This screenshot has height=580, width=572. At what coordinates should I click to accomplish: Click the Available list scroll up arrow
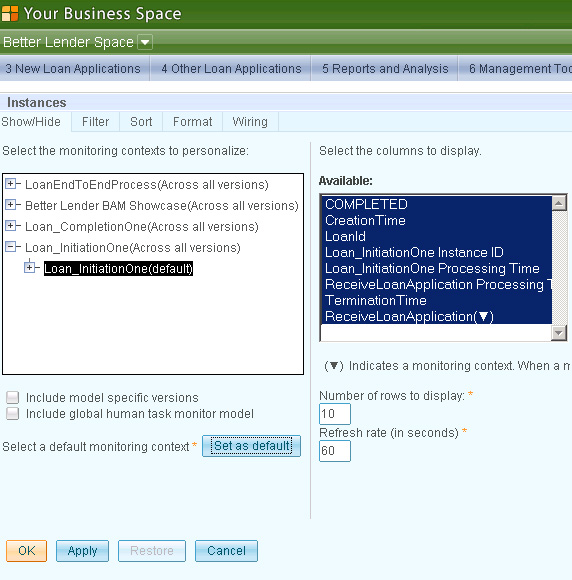coord(559,203)
